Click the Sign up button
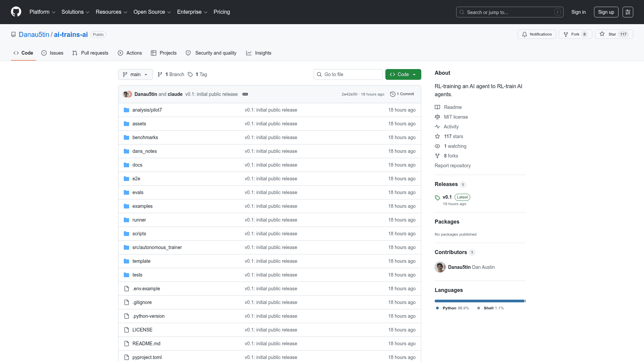Screen dimensions: 644x362 click(x=606, y=12)
